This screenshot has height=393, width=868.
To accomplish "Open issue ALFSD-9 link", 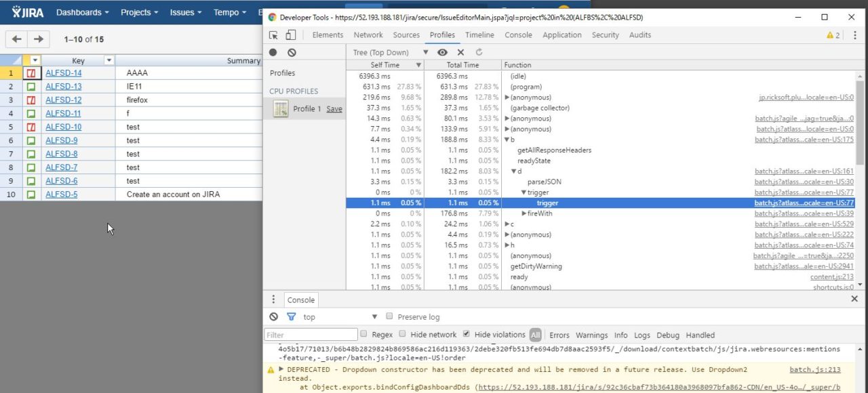I will point(62,141).
